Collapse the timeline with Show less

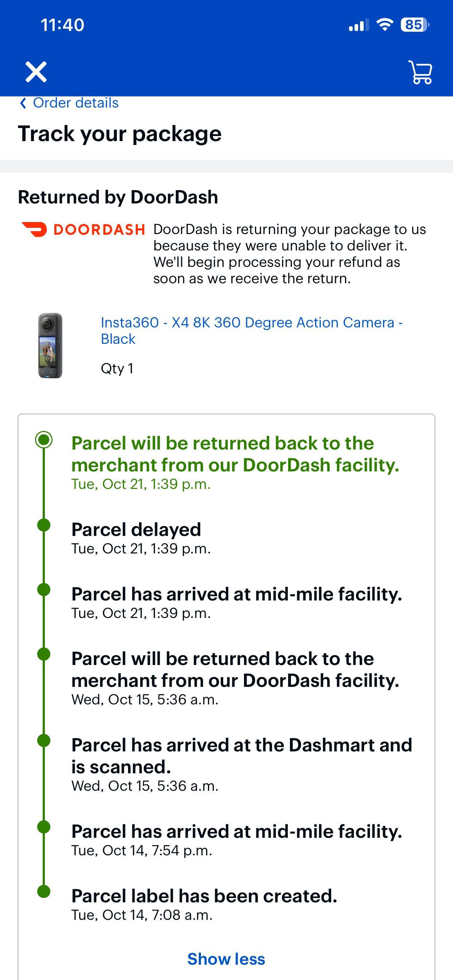click(x=226, y=959)
